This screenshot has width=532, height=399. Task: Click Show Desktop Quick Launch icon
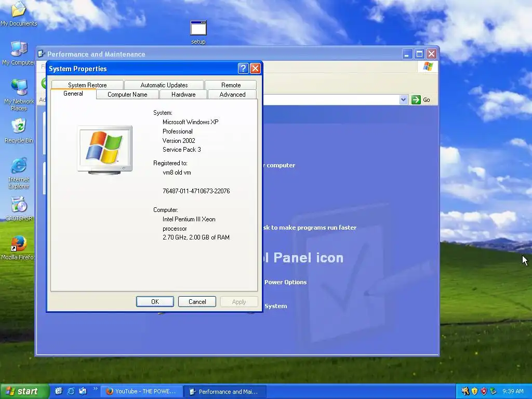[83, 391]
